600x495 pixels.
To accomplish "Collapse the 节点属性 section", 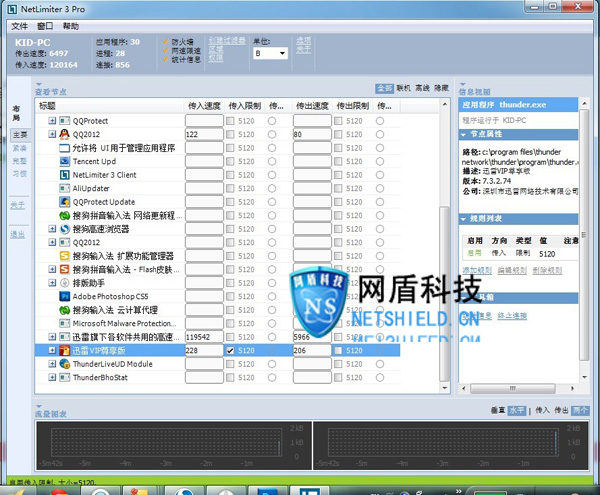I will click(463, 134).
